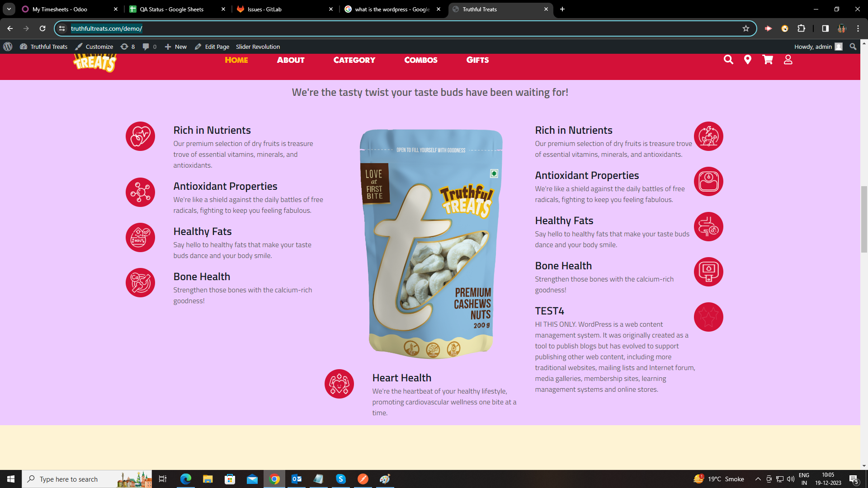Toggle the Chrome side panel button
This screenshot has width=868, height=488.
[x=825, y=28]
